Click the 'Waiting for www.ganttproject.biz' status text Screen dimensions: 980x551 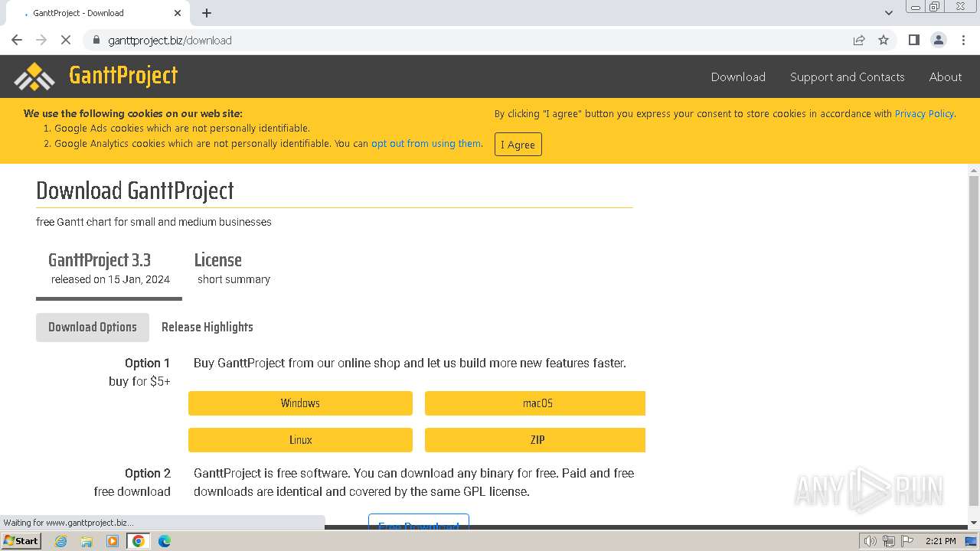(68, 523)
